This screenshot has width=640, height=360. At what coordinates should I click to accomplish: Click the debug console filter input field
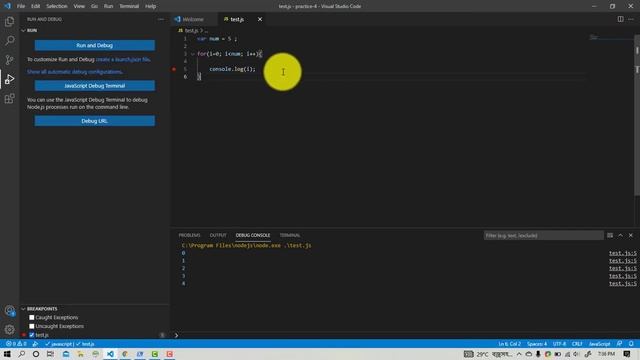point(543,236)
